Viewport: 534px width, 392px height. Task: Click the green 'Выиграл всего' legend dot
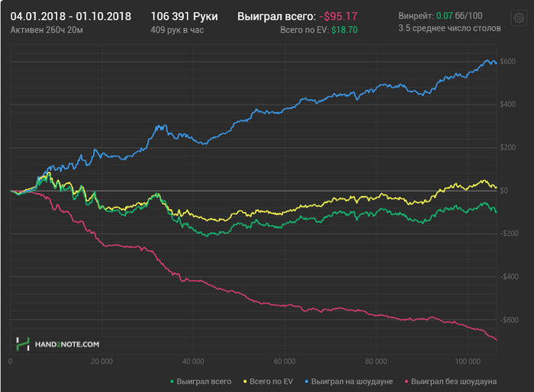click(172, 381)
